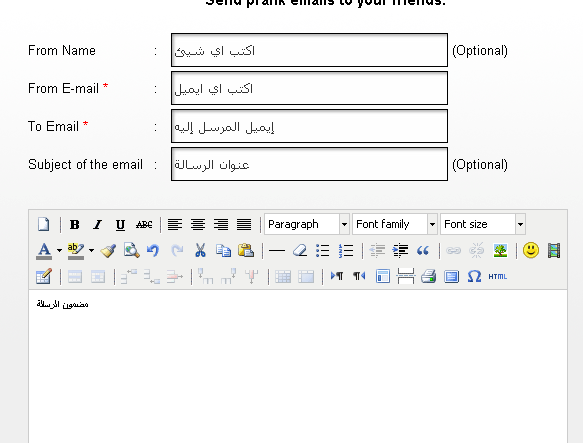
Task: Click the Unlink broken chain icon
Action: pos(477,250)
